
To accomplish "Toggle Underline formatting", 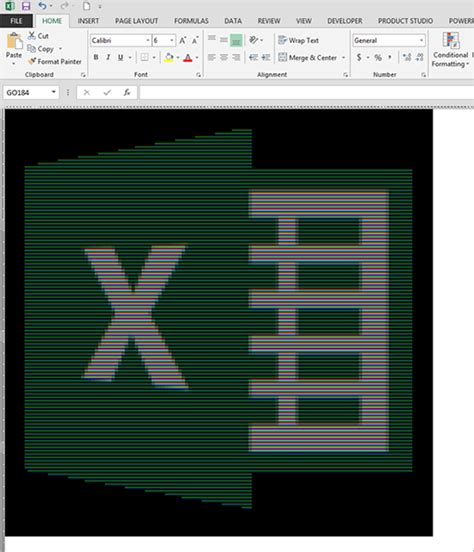I will (x=120, y=57).
